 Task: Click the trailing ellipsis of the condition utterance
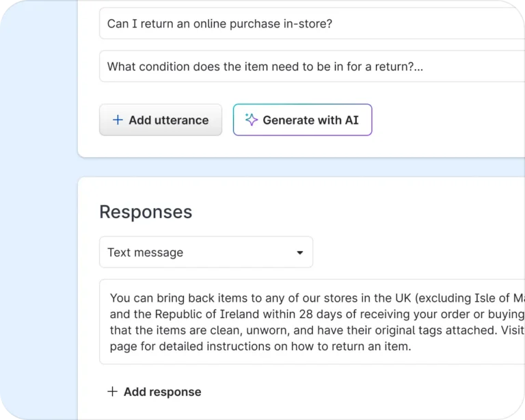pos(418,68)
